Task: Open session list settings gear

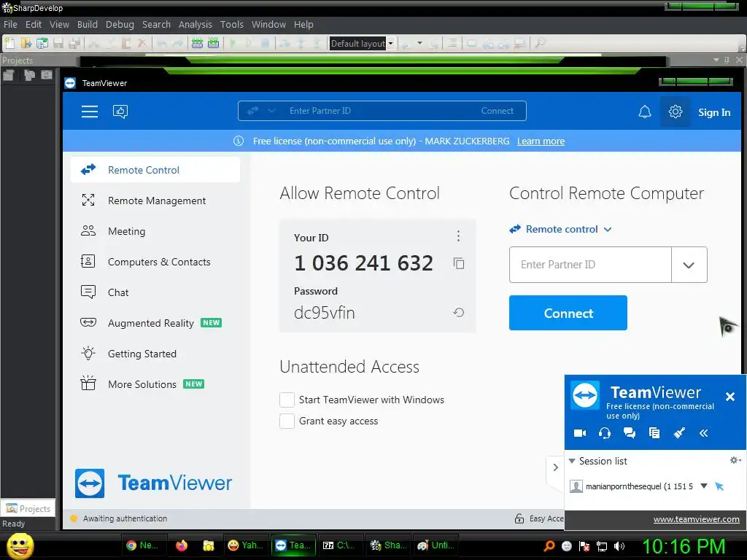Action: tap(735, 461)
